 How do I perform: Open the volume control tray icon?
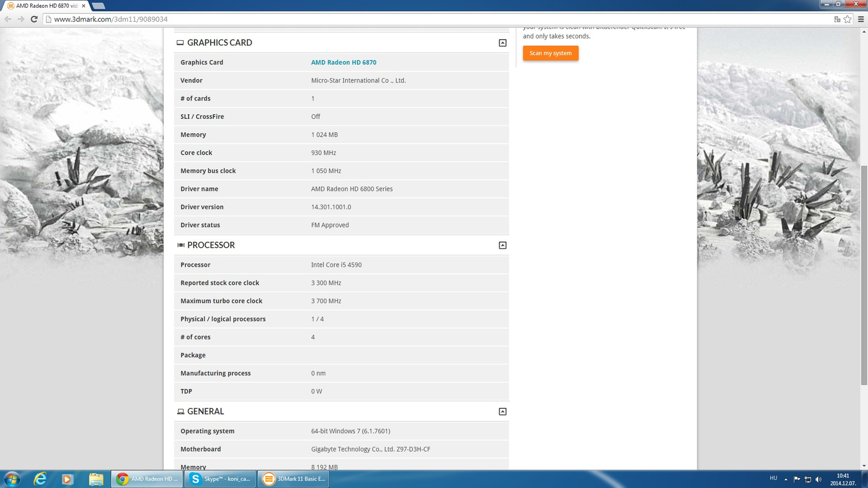818,479
